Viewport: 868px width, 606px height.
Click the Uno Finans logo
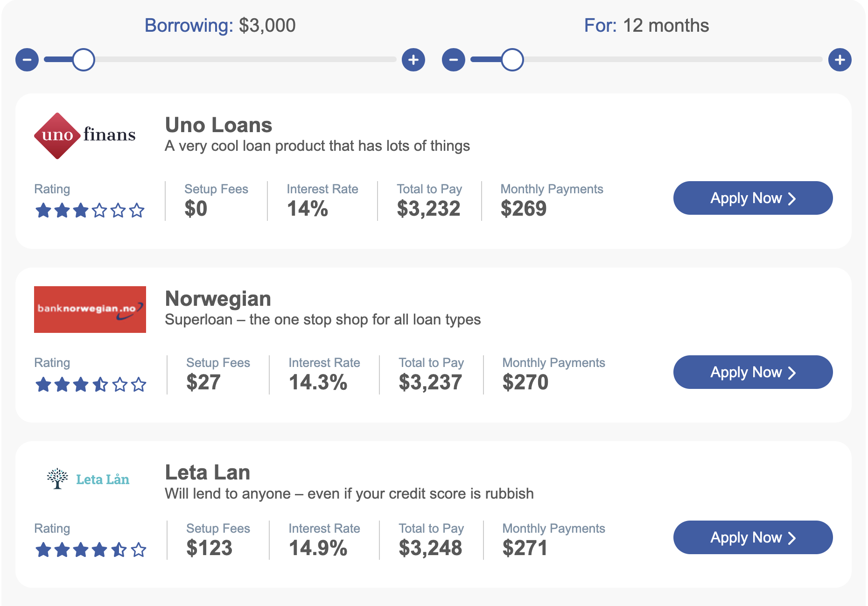coord(85,135)
